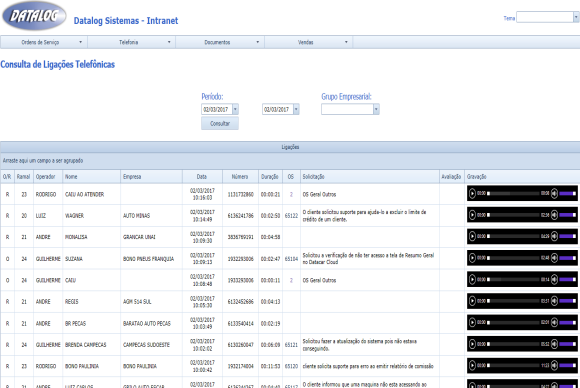580x388 pixels.
Task: Select the name cell SUZANA
Action: (x=91, y=259)
